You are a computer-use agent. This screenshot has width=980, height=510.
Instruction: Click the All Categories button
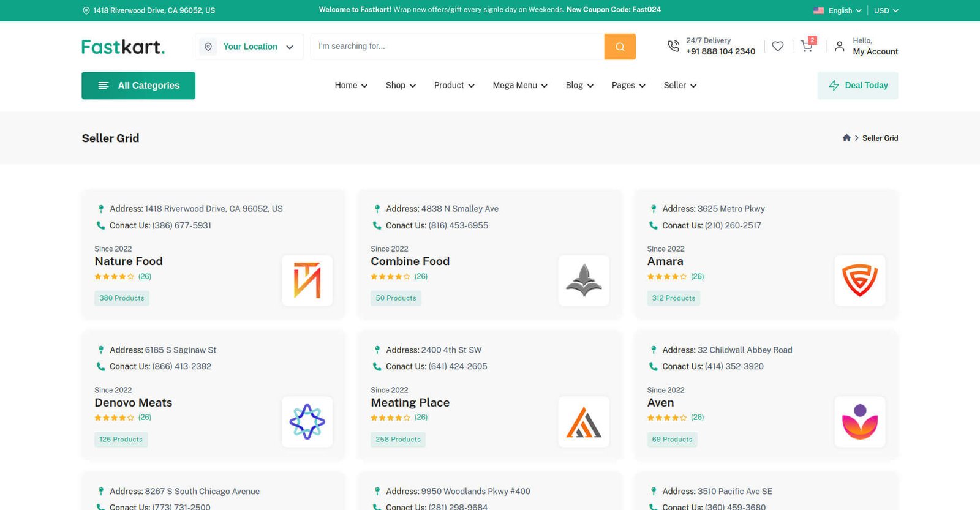click(138, 86)
